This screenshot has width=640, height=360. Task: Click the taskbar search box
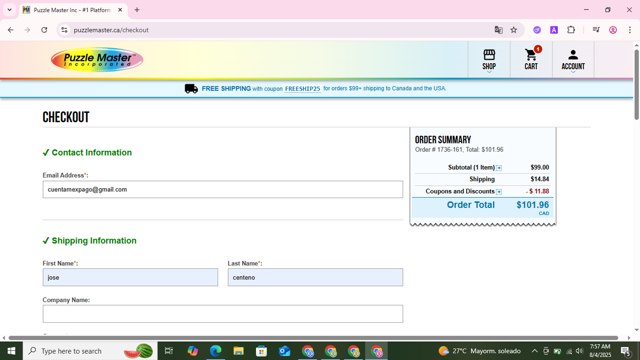tap(90, 351)
